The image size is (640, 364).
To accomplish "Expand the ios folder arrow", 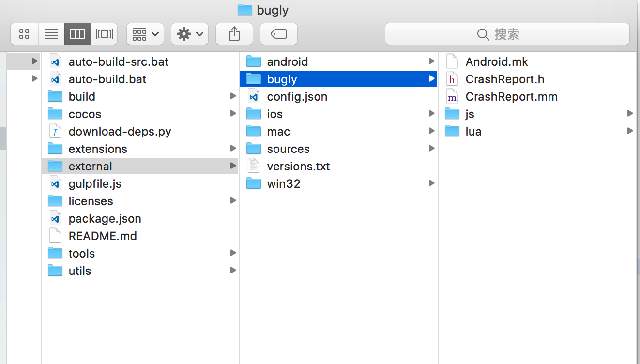I will 431,114.
